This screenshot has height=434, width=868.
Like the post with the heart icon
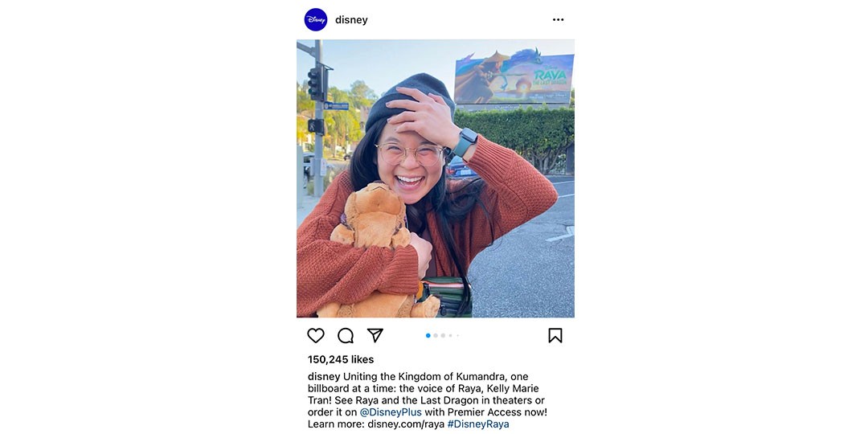click(316, 335)
